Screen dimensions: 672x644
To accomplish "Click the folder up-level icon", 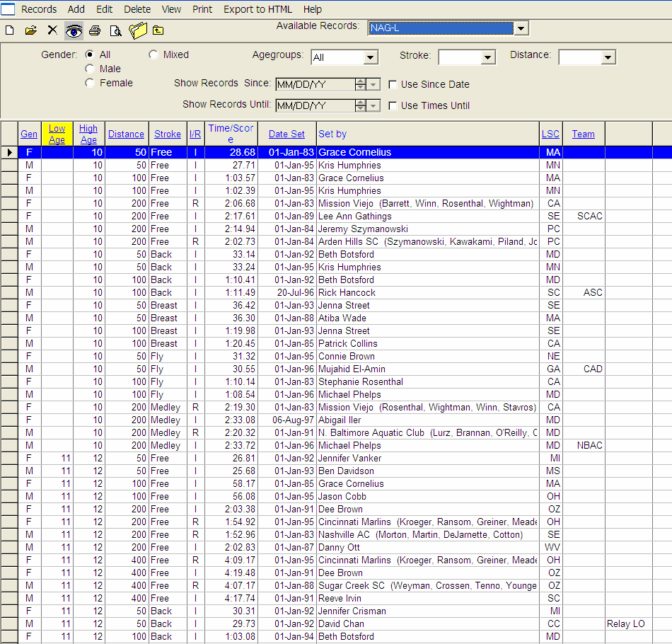I will pyautogui.click(x=158, y=30).
